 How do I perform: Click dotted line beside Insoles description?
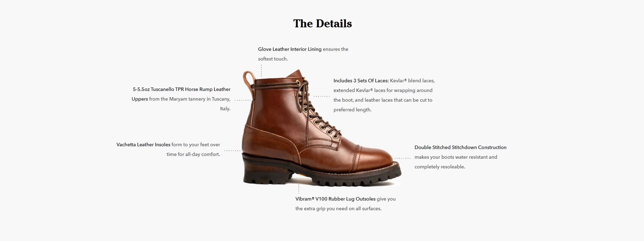(233, 150)
